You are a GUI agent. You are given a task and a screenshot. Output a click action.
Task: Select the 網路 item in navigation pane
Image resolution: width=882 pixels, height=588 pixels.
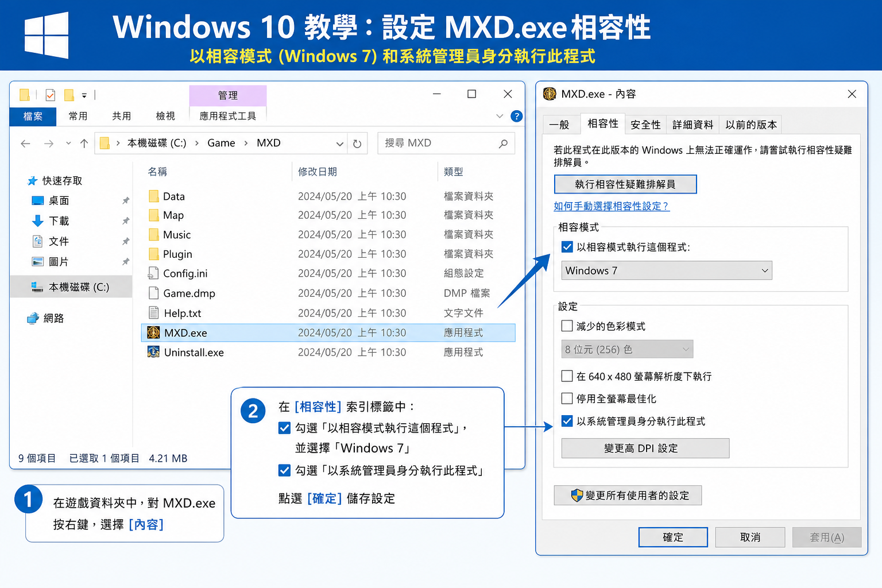point(53,318)
